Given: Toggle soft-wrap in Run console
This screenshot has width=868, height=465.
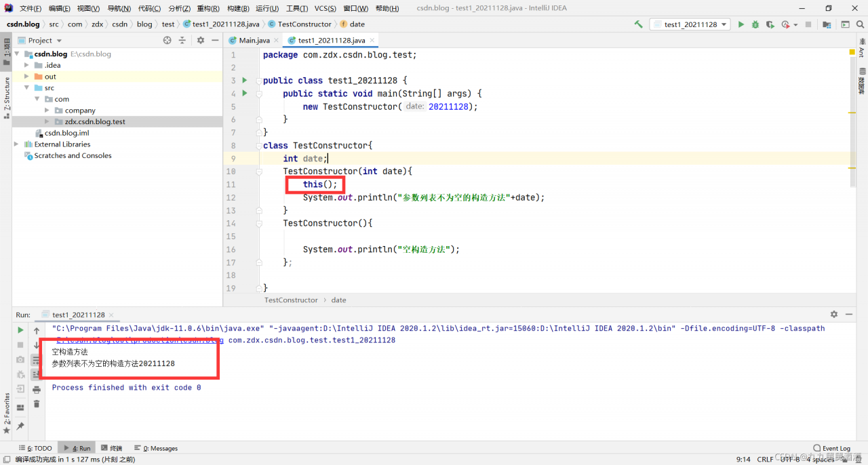Looking at the screenshot, I should (37, 360).
